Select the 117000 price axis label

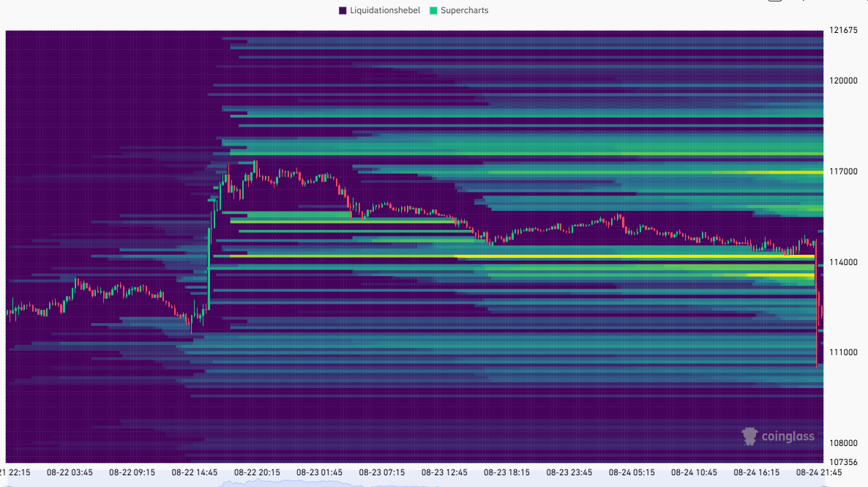[x=842, y=171]
